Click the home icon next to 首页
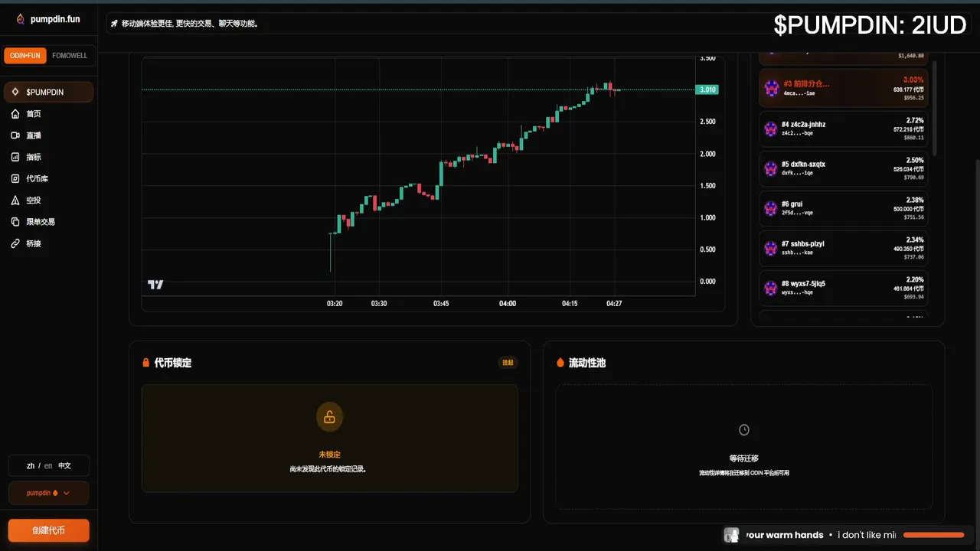 click(x=15, y=113)
